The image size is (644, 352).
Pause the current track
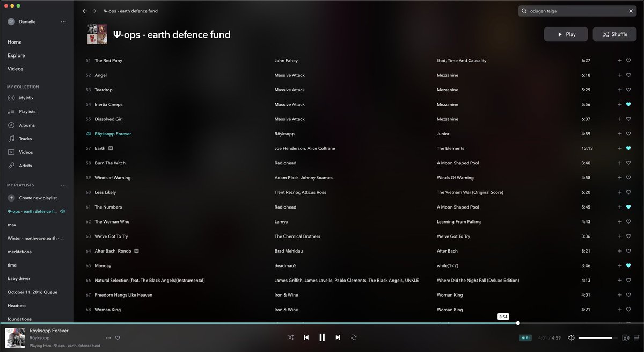click(322, 337)
